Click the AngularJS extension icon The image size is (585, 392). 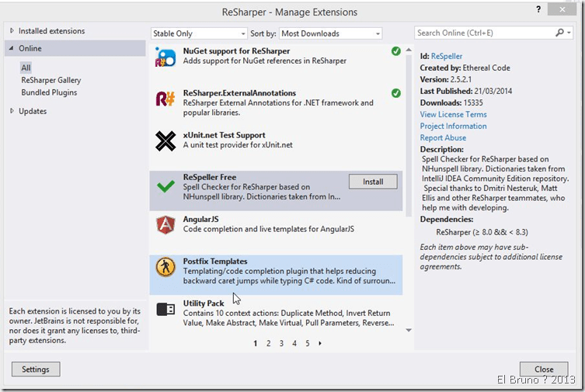click(x=165, y=225)
